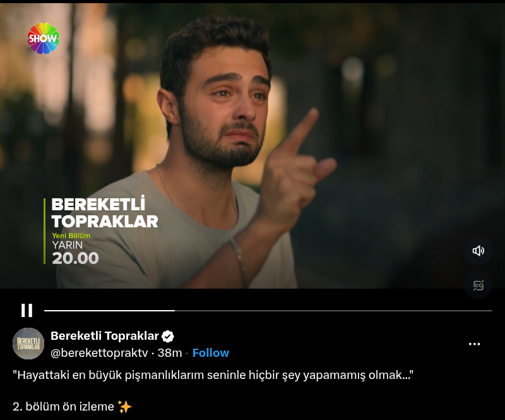505x420 pixels.
Task: Click the end of the played progress portion
Action: click(x=174, y=311)
